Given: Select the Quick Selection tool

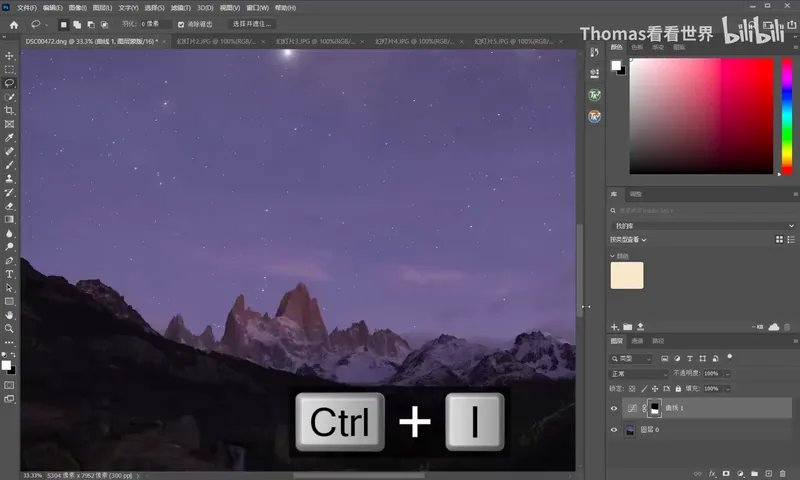Looking at the screenshot, I should (9, 97).
